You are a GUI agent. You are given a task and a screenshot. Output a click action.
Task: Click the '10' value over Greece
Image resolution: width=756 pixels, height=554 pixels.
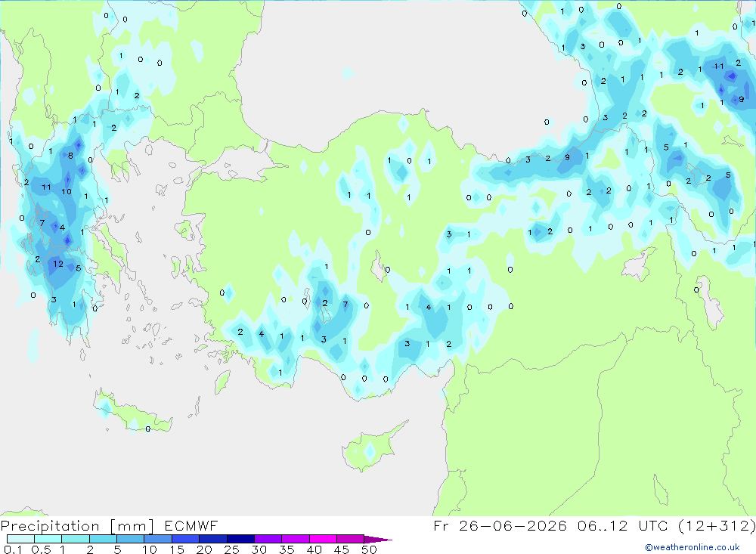(x=67, y=191)
